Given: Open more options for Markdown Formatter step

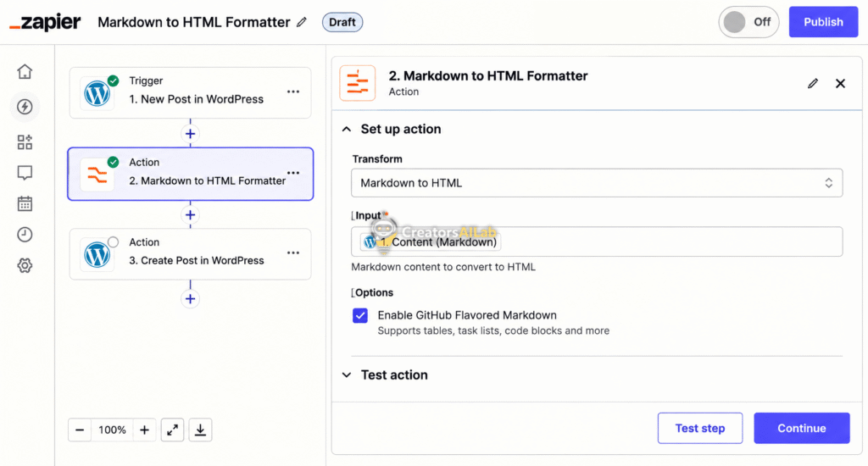Looking at the screenshot, I should (293, 173).
